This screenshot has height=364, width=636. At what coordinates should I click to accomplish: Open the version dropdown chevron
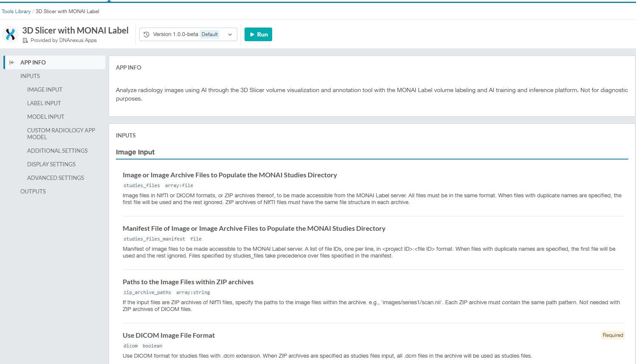[230, 35]
